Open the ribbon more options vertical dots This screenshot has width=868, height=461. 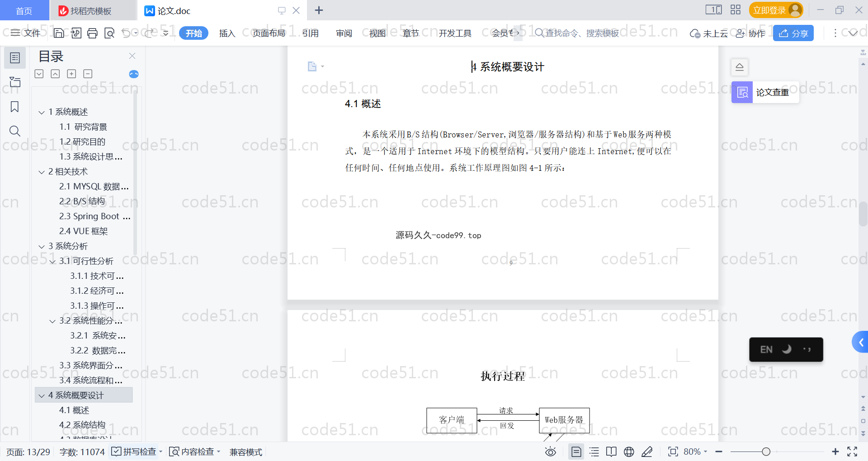click(x=835, y=33)
